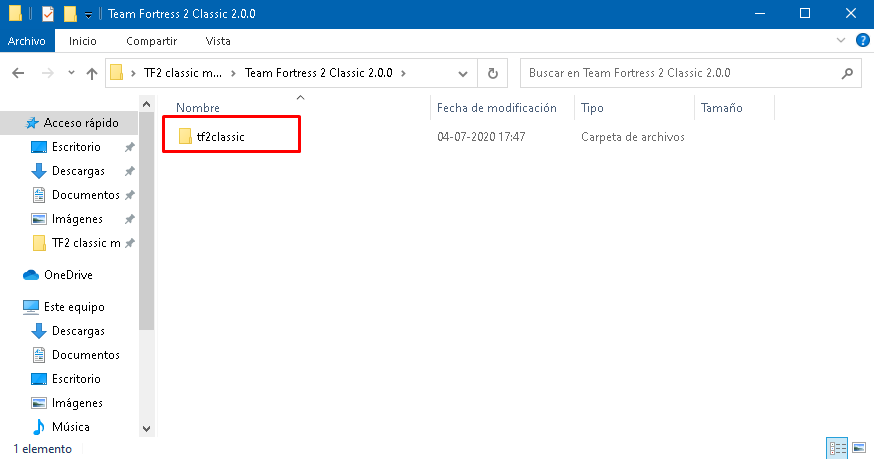Sort by Fecha de modificación column
This screenshot has height=459, width=874.
tap(496, 108)
